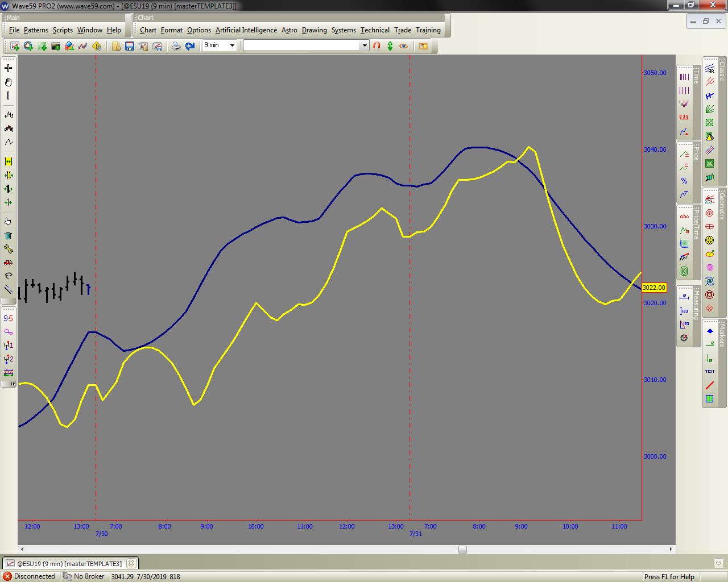Click the horizontal scrollbar thumb under chart
The width and height of the screenshot is (728, 582).
point(462,550)
